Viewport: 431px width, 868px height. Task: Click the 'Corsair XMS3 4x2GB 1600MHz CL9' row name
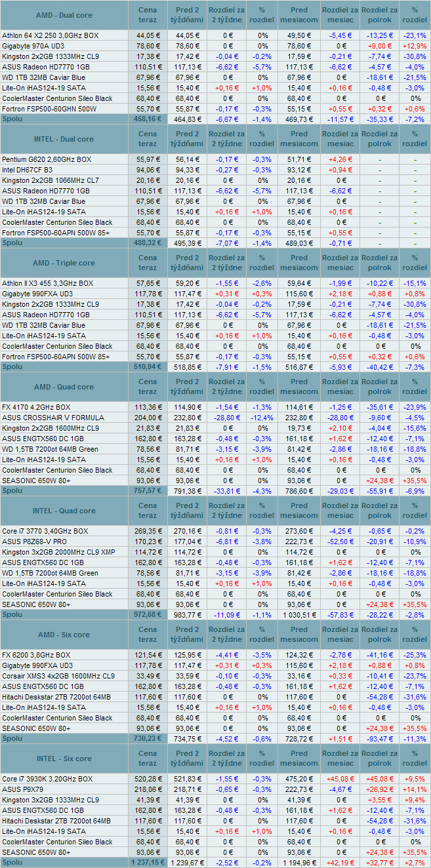58,676
